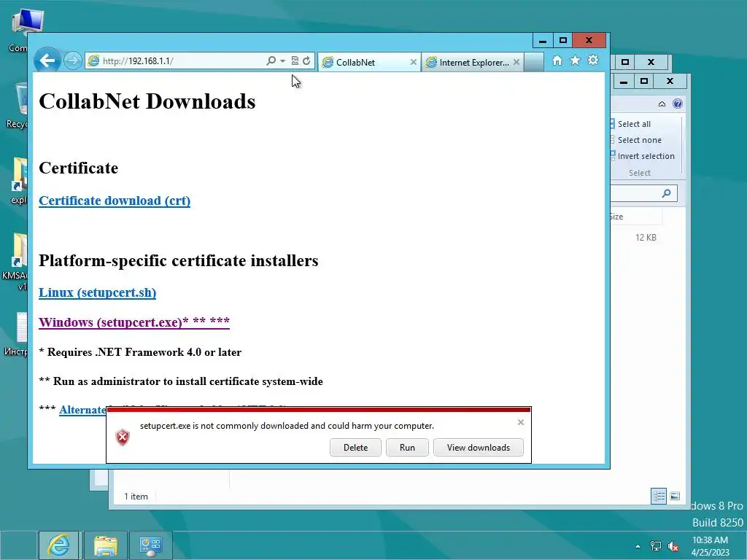Open File Explorer from taskbar
The image size is (747, 560).
(x=105, y=545)
